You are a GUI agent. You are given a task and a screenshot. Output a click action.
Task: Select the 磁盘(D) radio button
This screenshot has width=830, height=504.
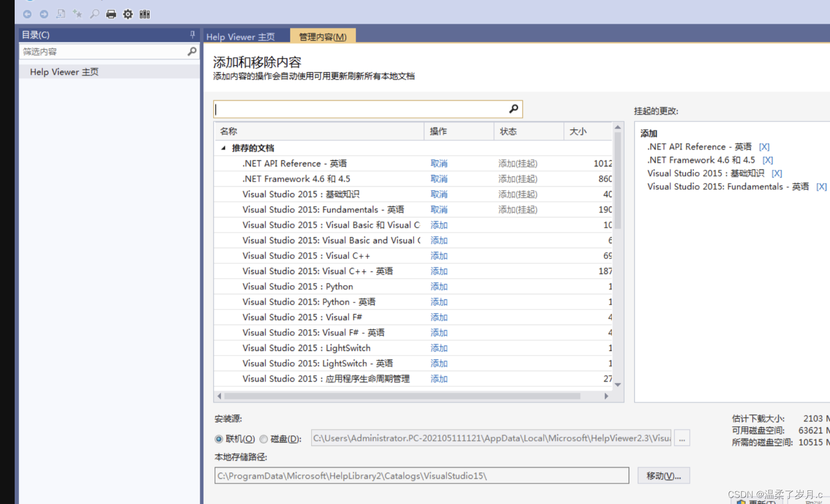click(264, 439)
